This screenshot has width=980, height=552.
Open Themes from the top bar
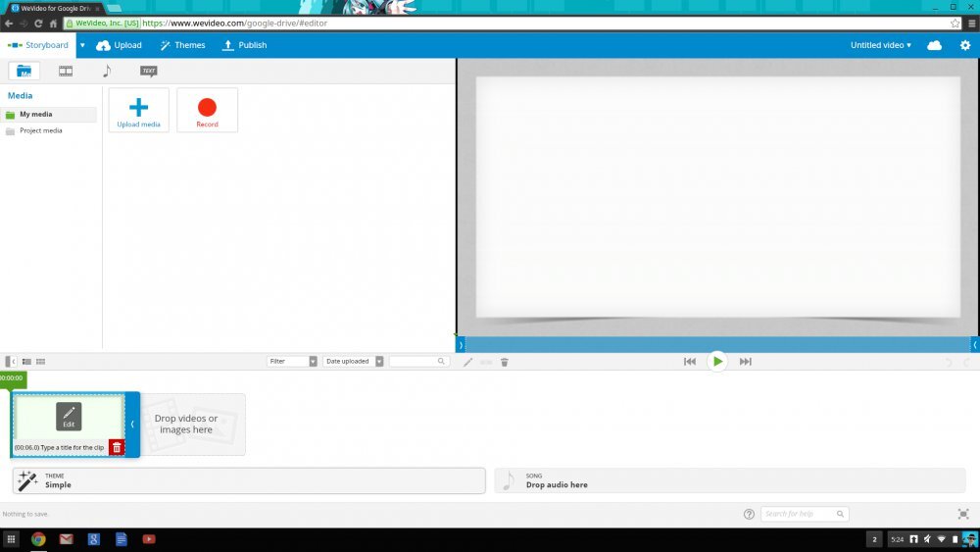click(x=182, y=45)
